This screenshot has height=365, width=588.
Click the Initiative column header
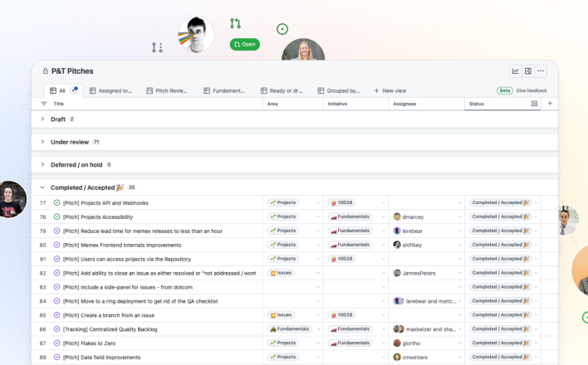pos(337,104)
